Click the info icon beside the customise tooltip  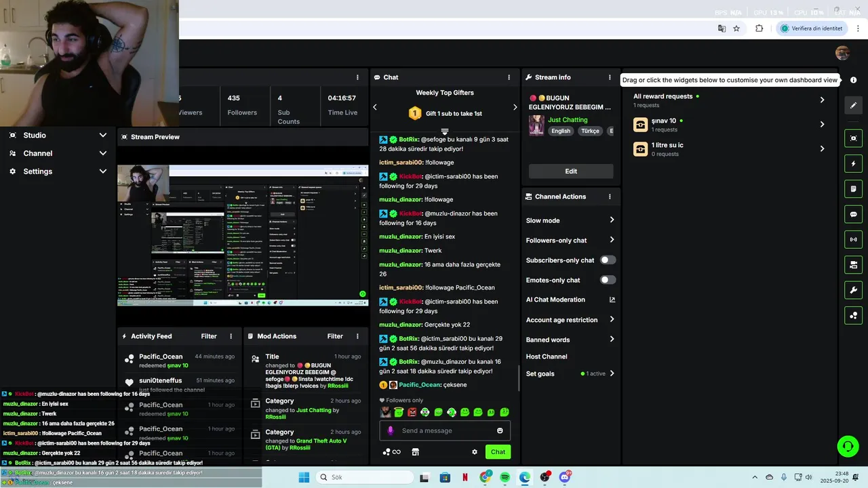[x=853, y=80]
